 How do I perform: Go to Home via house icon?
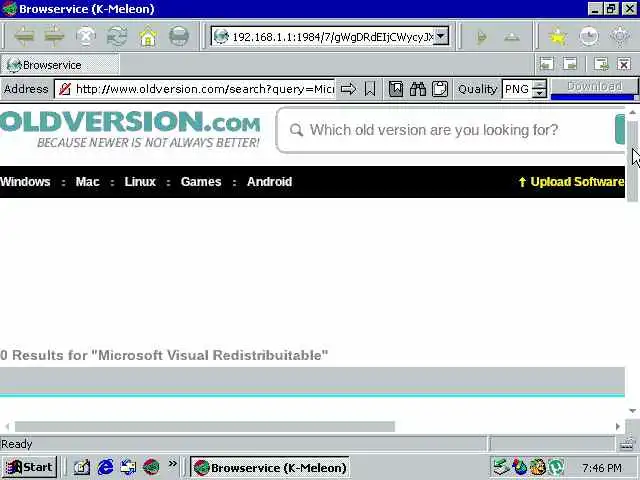pos(148,37)
